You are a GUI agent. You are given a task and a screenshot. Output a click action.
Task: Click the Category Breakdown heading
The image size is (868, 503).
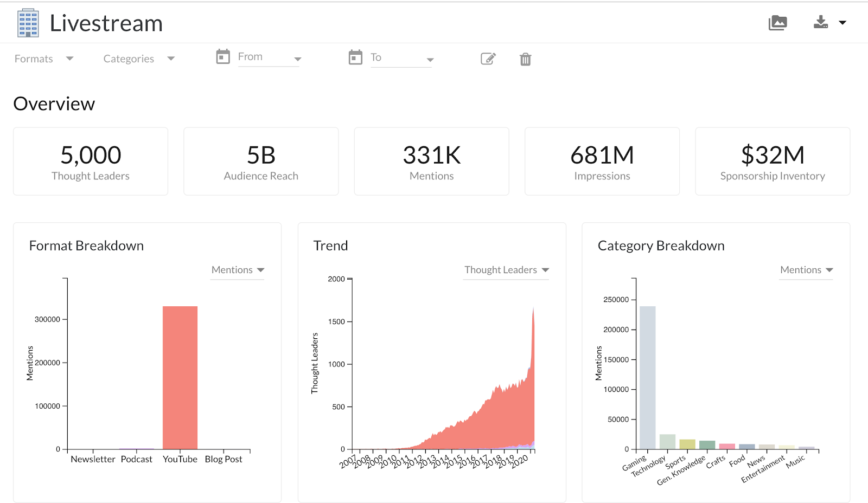click(661, 246)
